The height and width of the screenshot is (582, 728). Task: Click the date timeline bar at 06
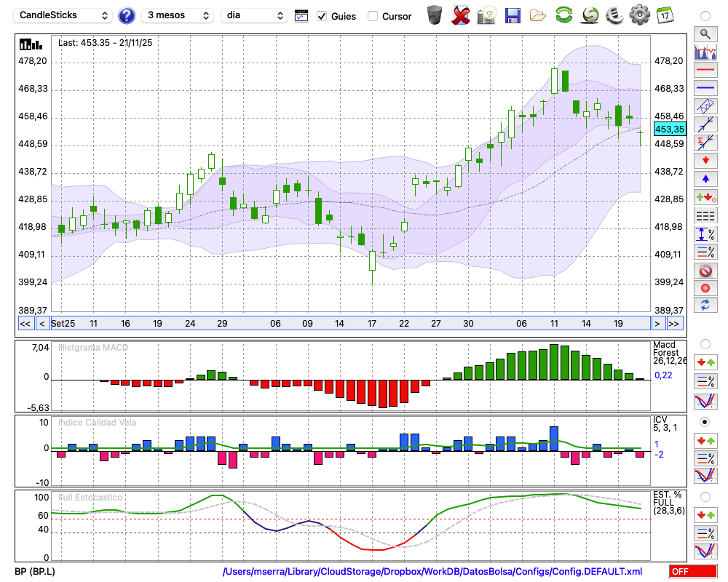275,323
